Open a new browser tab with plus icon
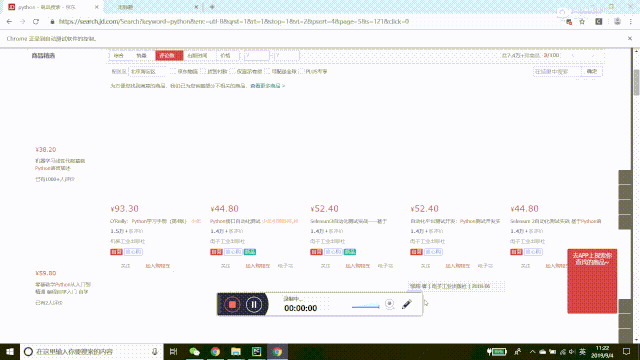Image resolution: width=640 pixels, height=360 pixels. [212, 7]
